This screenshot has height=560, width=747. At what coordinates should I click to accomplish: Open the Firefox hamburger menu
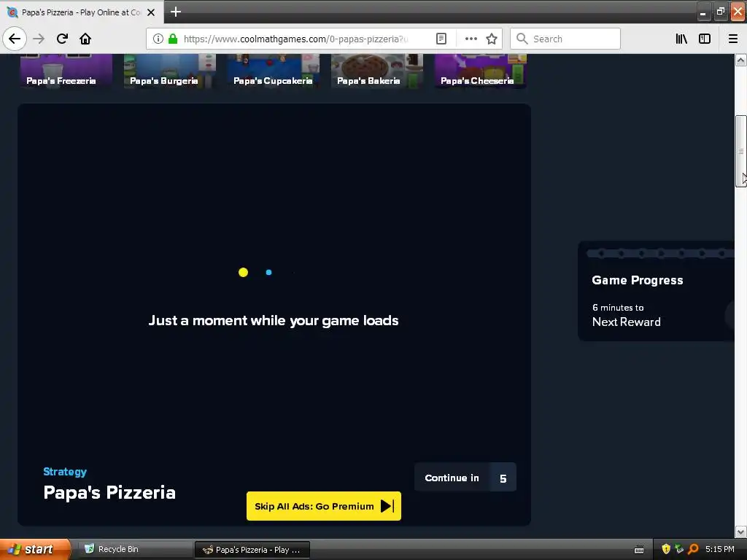(733, 39)
